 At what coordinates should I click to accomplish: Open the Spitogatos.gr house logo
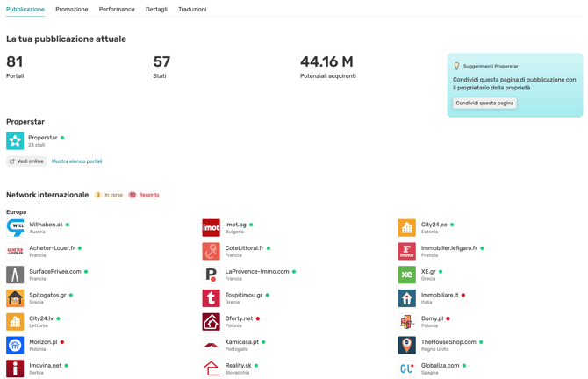(15, 298)
